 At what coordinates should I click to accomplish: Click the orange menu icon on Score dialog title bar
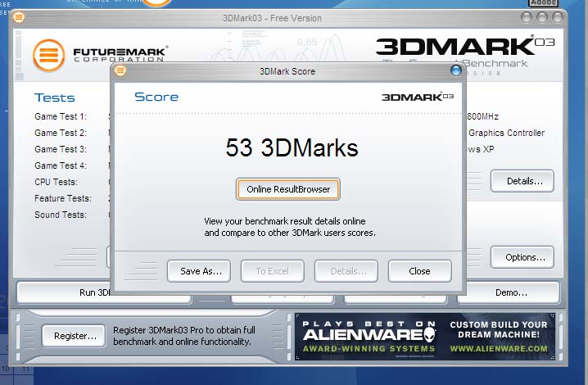(x=120, y=70)
